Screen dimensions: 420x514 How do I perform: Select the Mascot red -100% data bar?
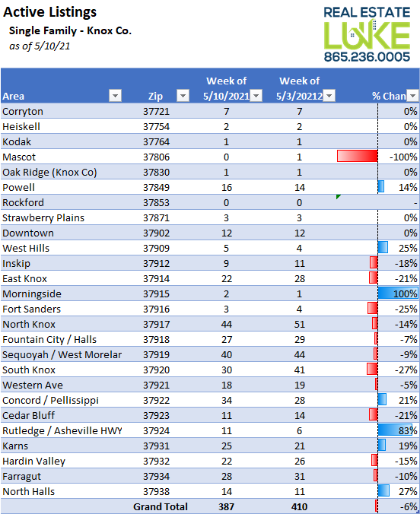tap(358, 156)
